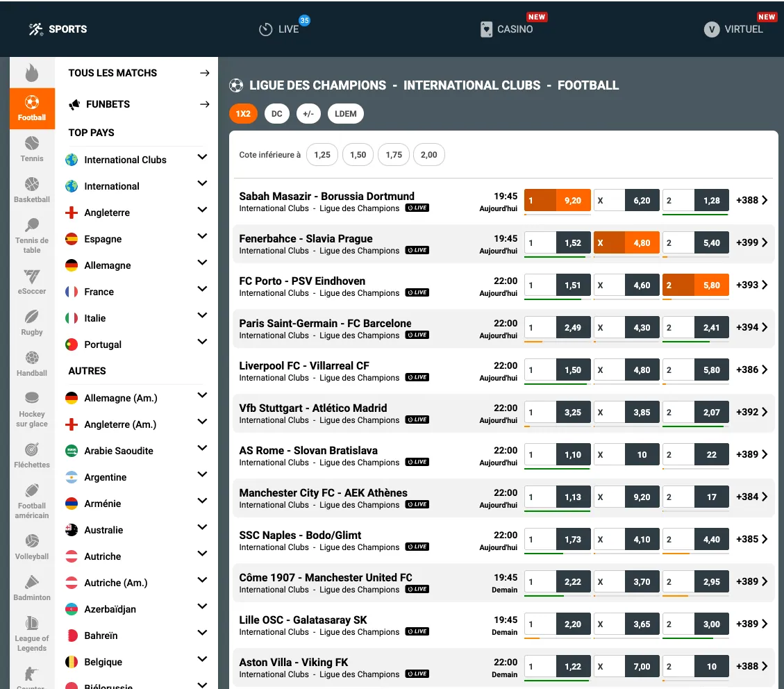
Task: Switch to the +/- market tab
Action: pos(308,114)
